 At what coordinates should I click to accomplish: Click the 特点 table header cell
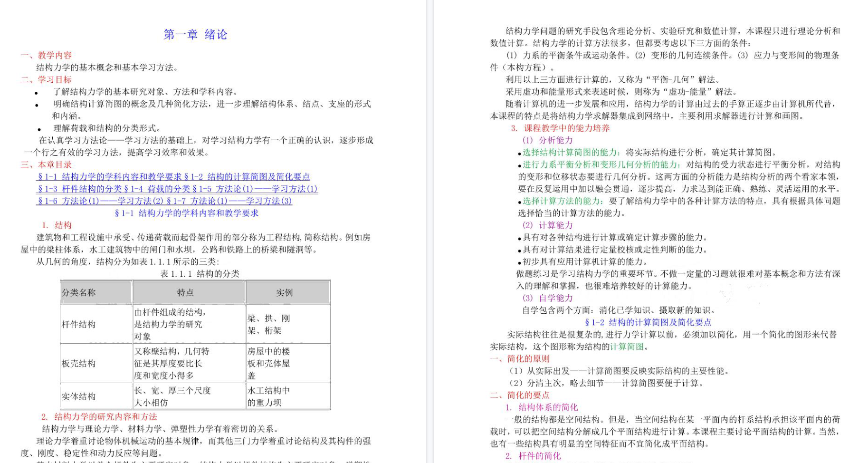[185, 293]
